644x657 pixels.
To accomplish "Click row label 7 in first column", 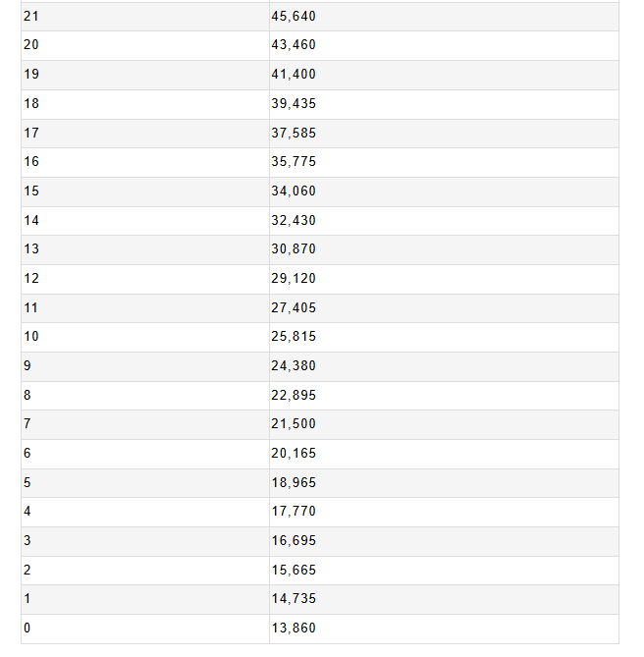I will (x=27, y=424).
